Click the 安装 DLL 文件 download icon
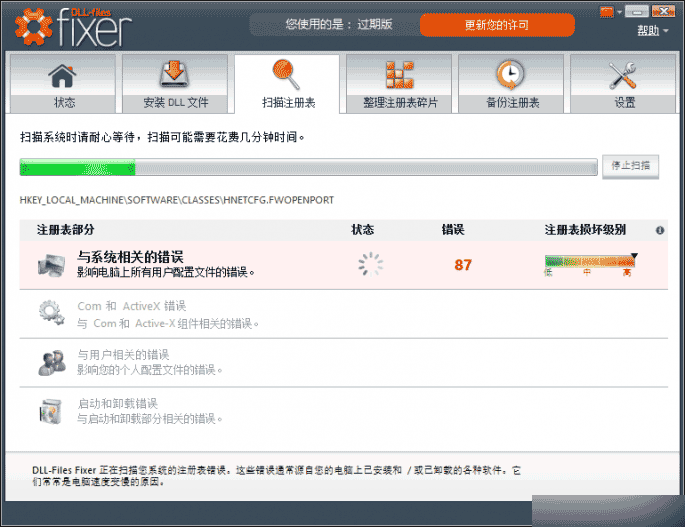 click(175, 76)
